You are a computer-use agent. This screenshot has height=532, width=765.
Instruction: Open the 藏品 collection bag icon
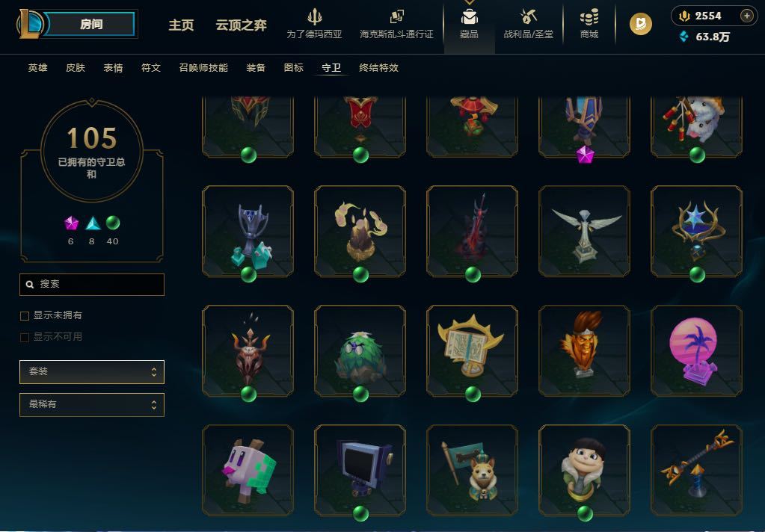point(469,17)
